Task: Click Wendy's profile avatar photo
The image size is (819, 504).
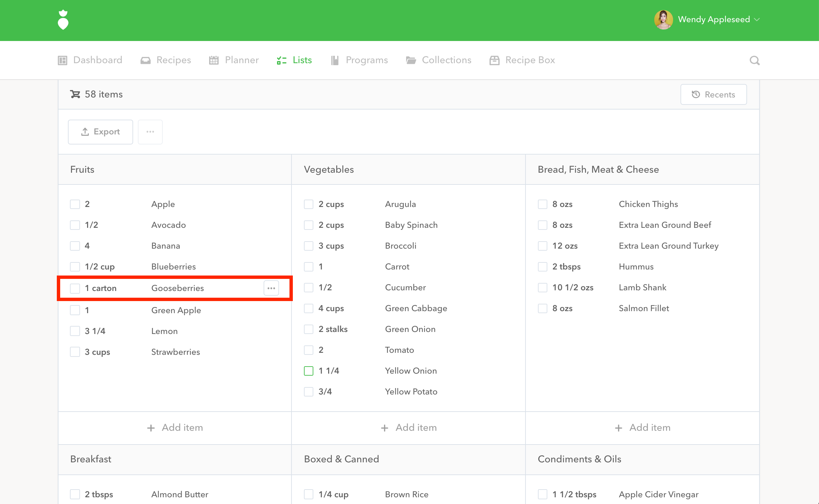Action: click(x=663, y=19)
